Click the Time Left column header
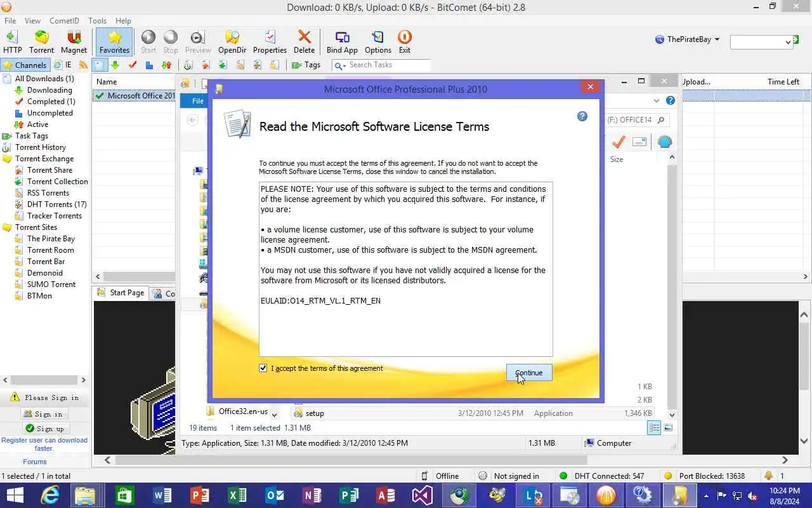812x508 pixels. [783, 81]
